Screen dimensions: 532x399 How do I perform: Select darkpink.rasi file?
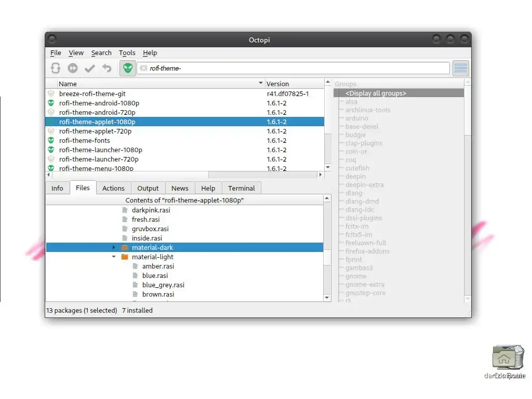(x=151, y=210)
